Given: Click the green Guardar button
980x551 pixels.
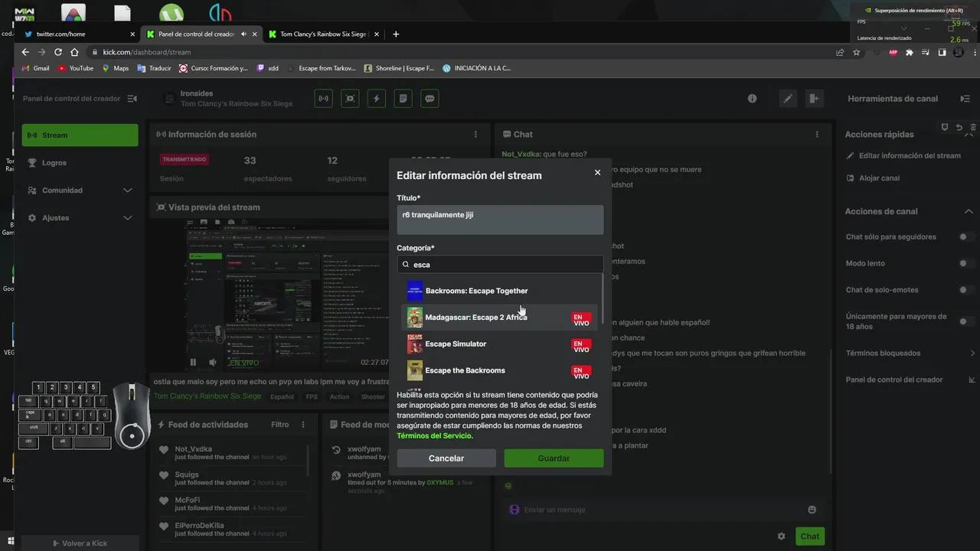Looking at the screenshot, I should (x=554, y=458).
